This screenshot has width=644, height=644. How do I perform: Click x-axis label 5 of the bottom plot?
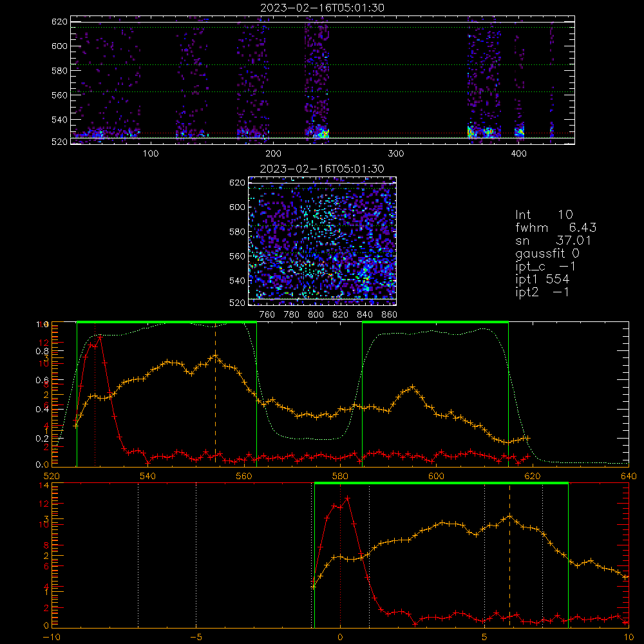click(x=485, y=638)
